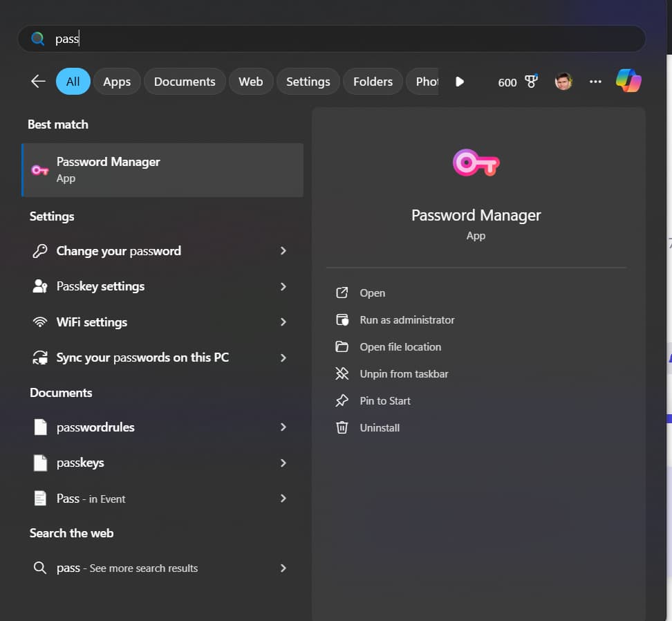Expand Passkey settings chevron
Screen dimensions: 672x621
click(x=283, y=286)
